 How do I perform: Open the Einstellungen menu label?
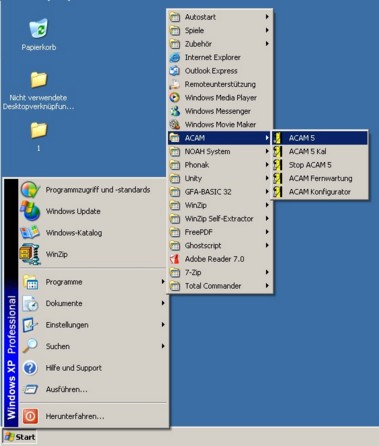pyautogui.click(x=67, y=325)
